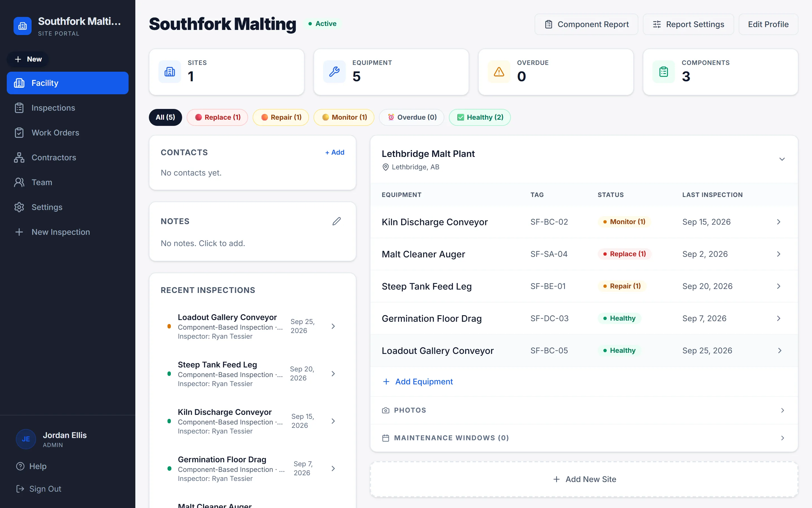Click the Monitor (1) status badge

tap(624, 222)
